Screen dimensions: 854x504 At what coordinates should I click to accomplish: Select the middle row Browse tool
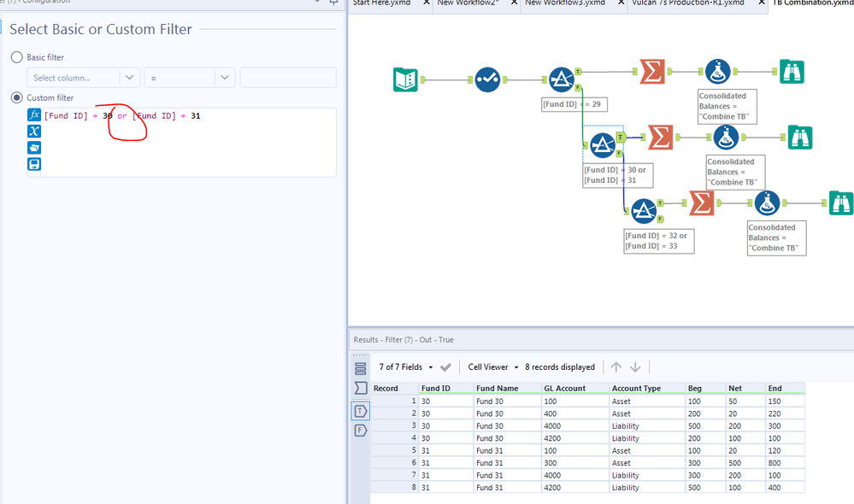[800, 138]
